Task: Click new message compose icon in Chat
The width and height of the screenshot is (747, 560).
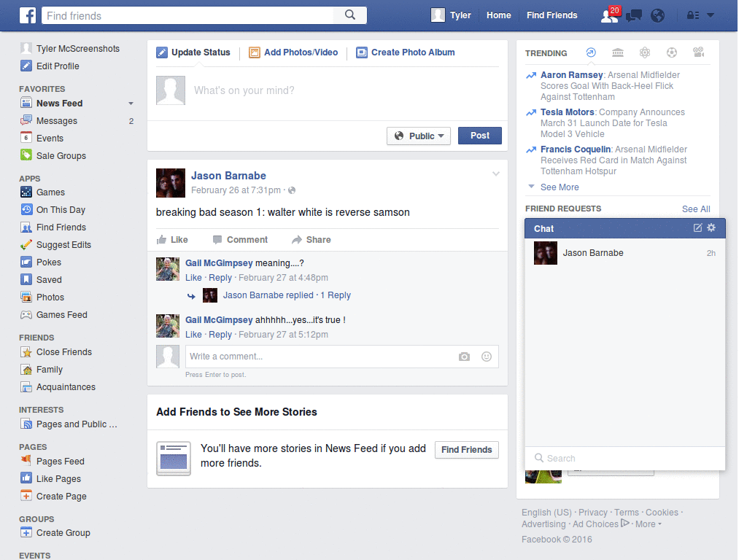Action: 697,227
